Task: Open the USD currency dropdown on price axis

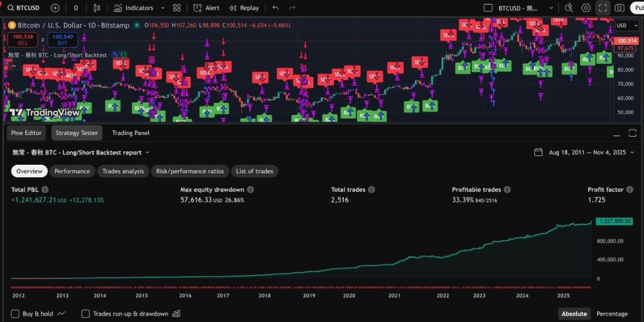Action: (623, 25)
